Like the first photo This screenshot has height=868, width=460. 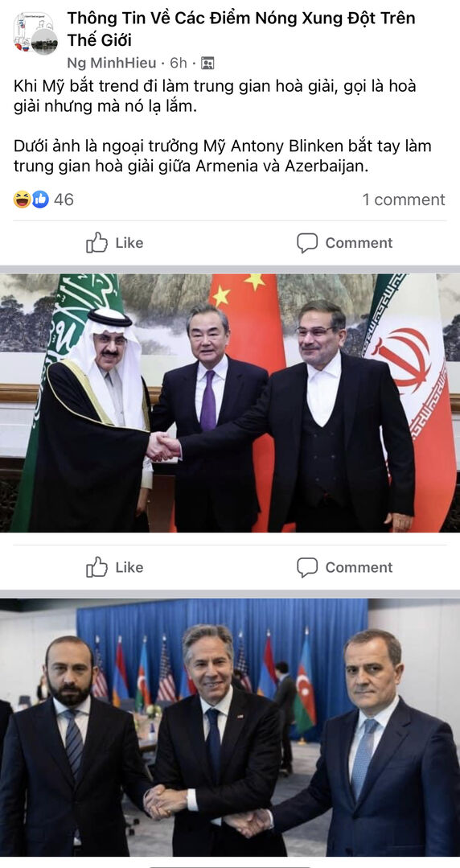click(114, 567)
